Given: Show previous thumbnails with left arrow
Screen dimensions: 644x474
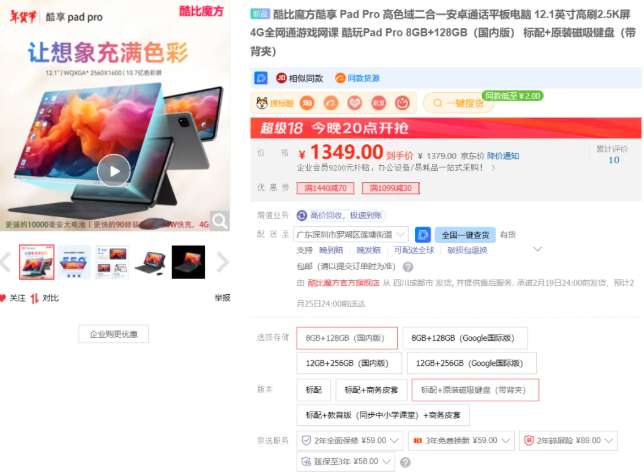Looking at the screenshot, I should pyautogui.click(x=5, y=262).
